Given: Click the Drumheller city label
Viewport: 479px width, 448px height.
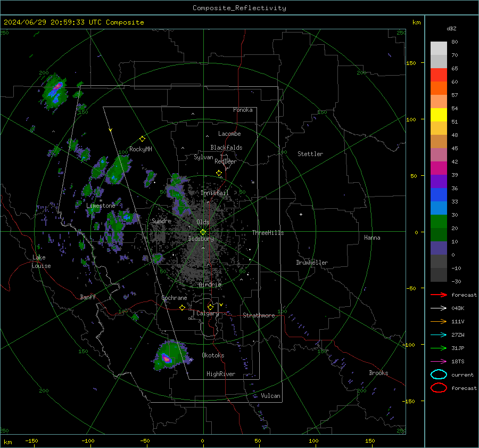Looking at the screenshot, I should (x=312, y=263).
